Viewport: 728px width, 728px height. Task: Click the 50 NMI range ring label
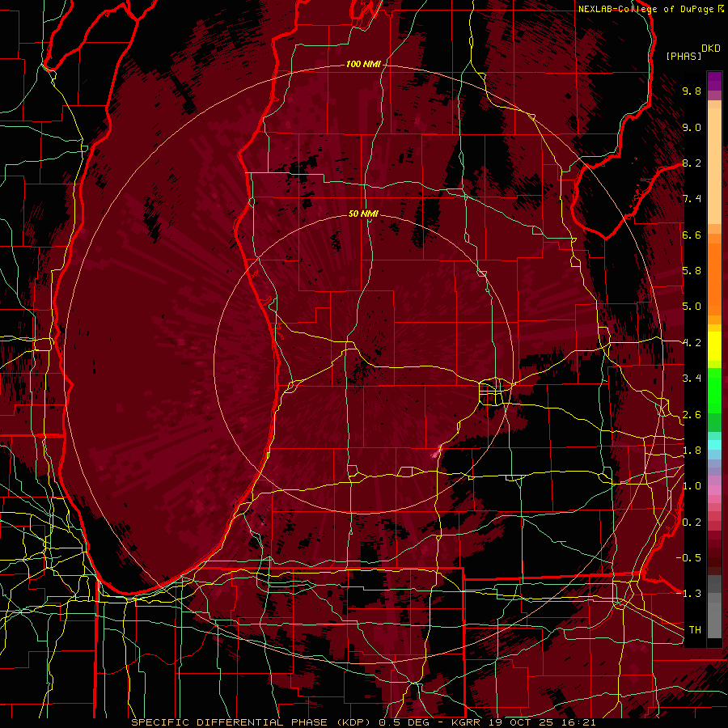point(363,214)
